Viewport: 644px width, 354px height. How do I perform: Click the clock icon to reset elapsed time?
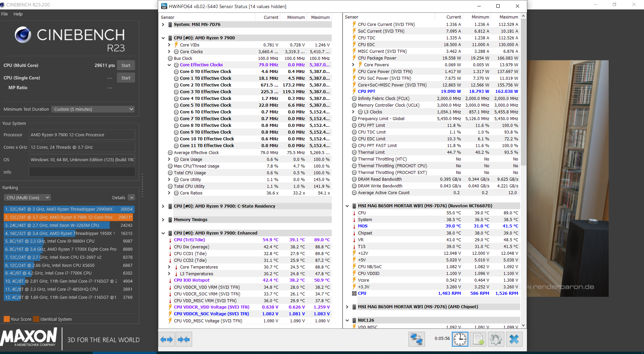coord(460,339)
